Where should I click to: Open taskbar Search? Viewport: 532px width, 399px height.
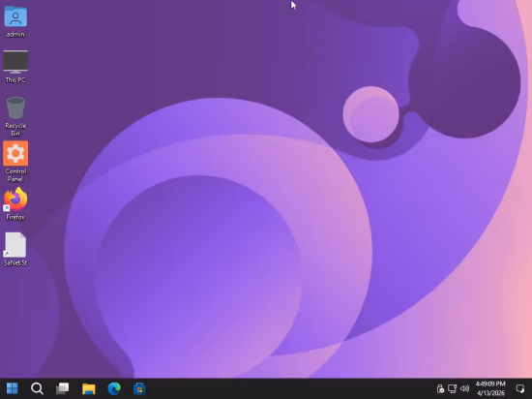(x=37, y=388)
